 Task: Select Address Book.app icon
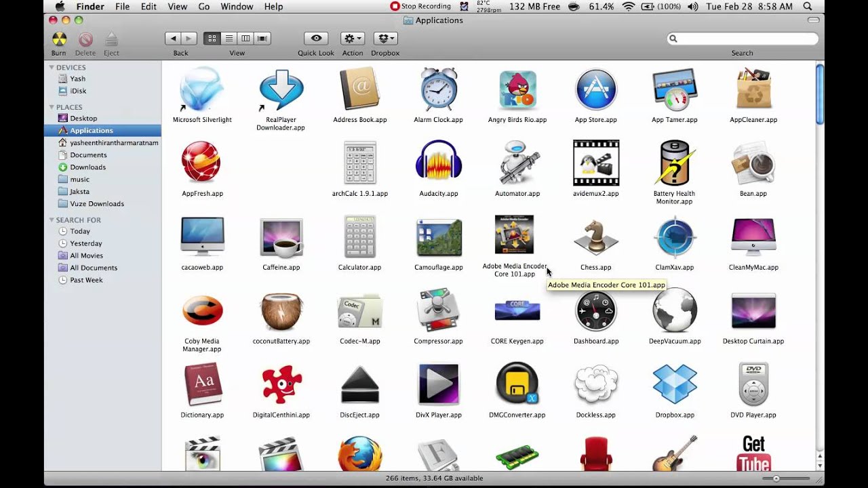[x=359, y=89]
